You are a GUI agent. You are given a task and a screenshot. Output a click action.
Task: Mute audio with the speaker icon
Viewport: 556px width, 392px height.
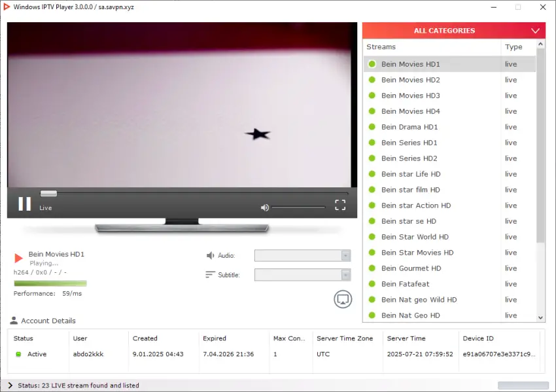pyautogui.click(x=264, y=207)
